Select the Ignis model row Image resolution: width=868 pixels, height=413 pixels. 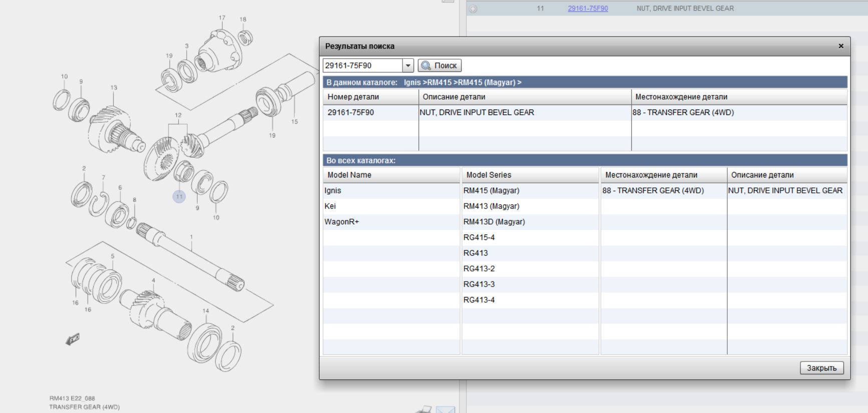coord(333,190)
